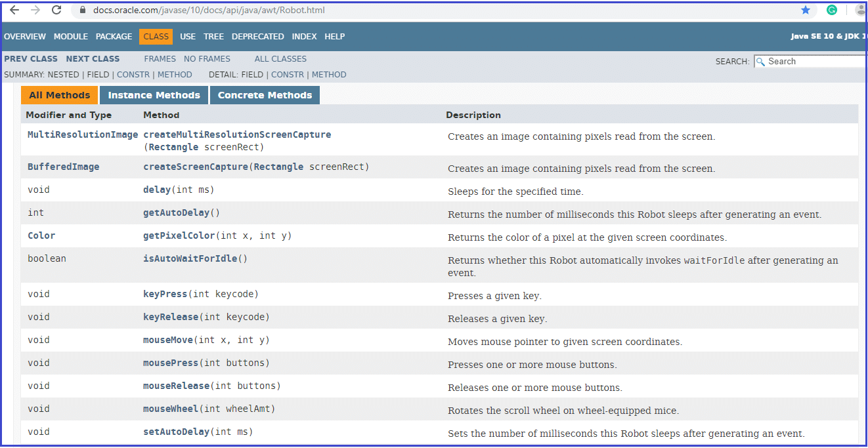This screenshot has height=448, width=868.
Task: Click the NEXT CLASS link
Action: 92,58
